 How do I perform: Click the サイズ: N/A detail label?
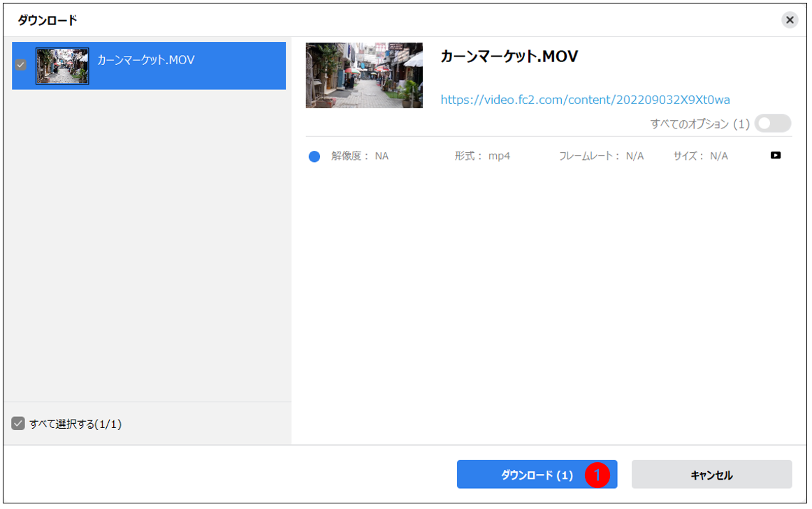pyautogui.click(x=699, y=156)
